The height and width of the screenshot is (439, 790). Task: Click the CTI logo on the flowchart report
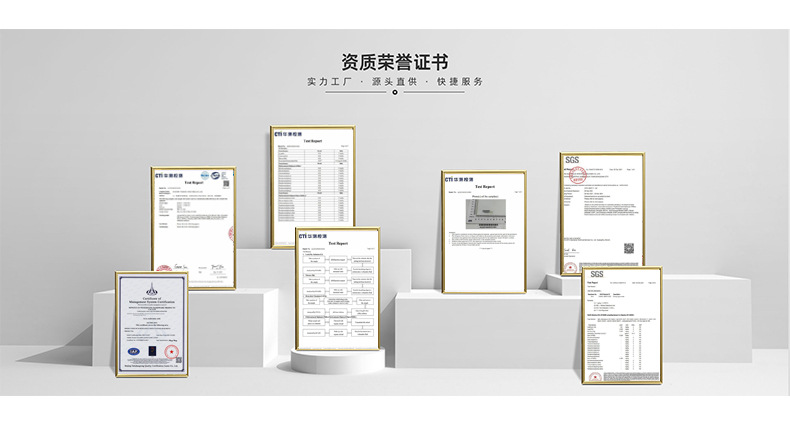pyautogui.click(x=313, y=236)
